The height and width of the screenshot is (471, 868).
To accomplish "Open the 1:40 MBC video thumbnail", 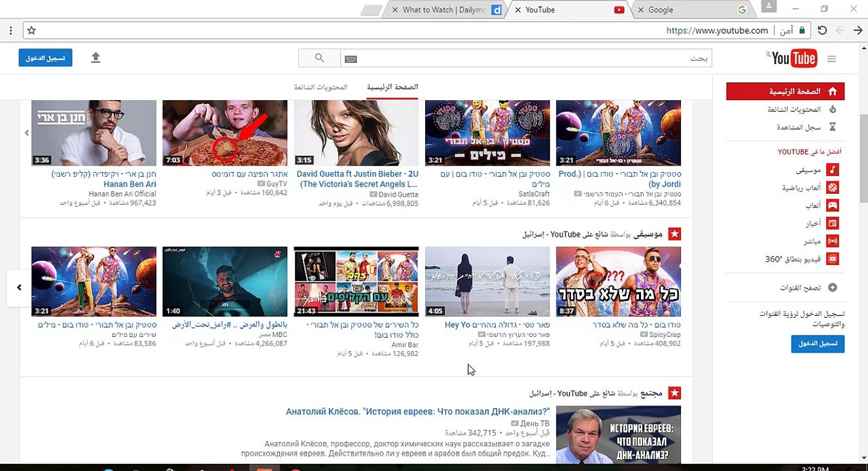I will (225, 282).
